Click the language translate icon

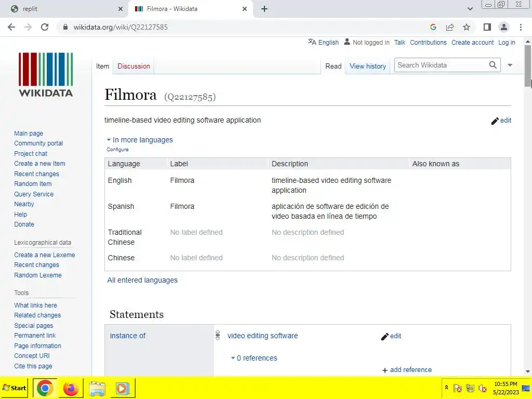(312, 42)
